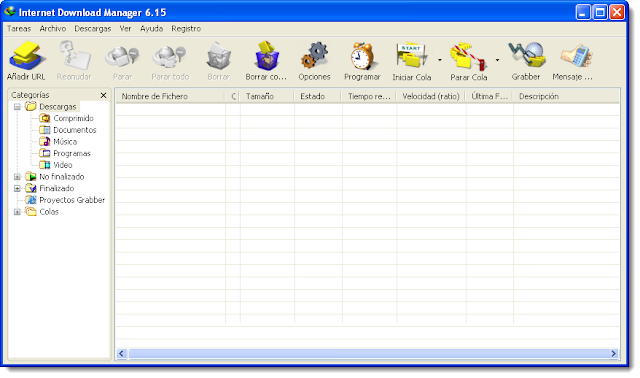Image resolution: width=640 pixels, height=378 pixels.
Task: Minimize the Internet Download Manager window
Action: click(x=583, y=12)
